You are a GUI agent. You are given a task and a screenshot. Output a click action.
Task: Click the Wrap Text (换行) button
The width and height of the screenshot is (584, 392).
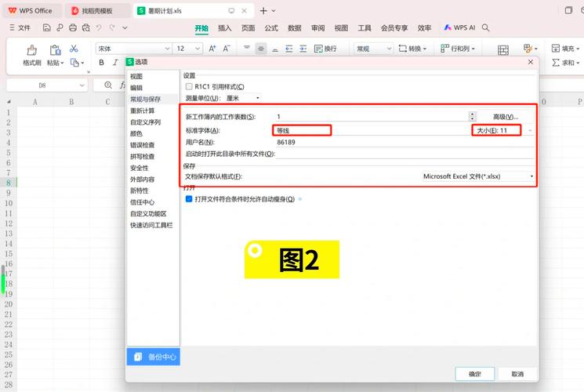(325, 49)
